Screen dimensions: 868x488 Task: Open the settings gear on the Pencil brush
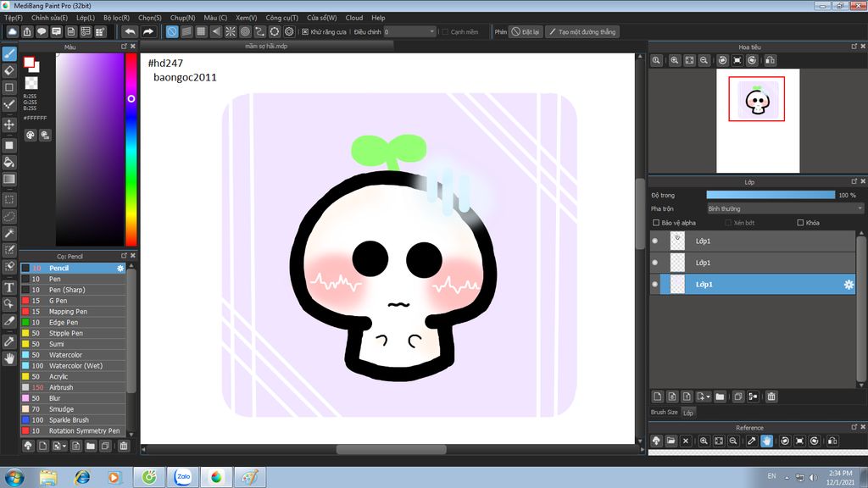pos(120,269)
